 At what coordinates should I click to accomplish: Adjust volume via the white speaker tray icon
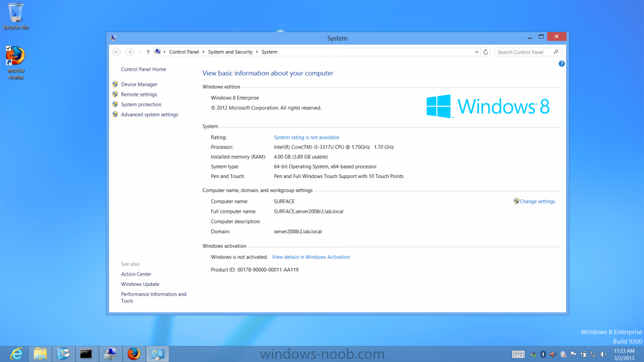tap(603, 354)
